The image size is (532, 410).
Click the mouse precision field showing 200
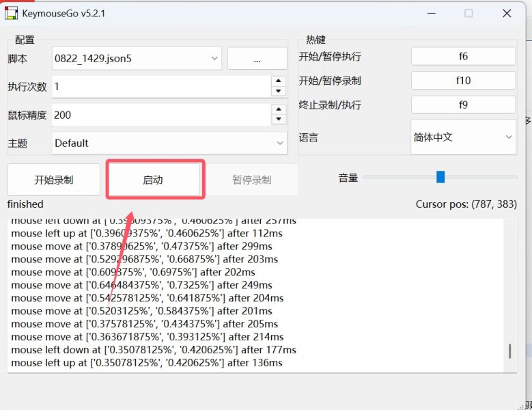[161, 115]
